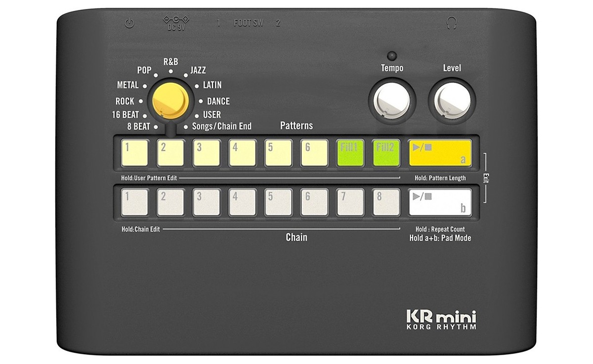Select Patterns pad 4
The height and width of the screenshot is (364, 593).
[243, 153]
